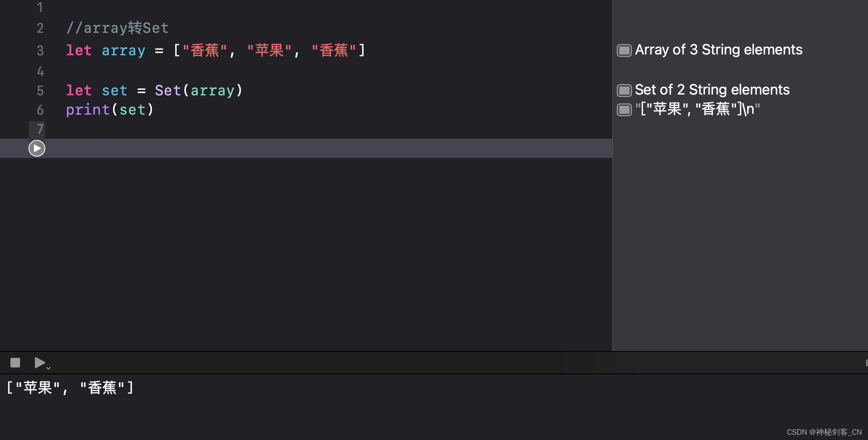Toggle inline result for Array of 3 String elements
This screenshot has width=868, height=440.
(624, 50)
